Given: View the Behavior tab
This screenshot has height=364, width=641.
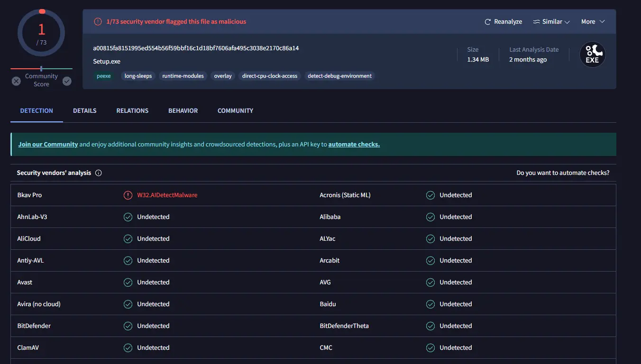Looking at the screenshot, I should click(183, 111).
